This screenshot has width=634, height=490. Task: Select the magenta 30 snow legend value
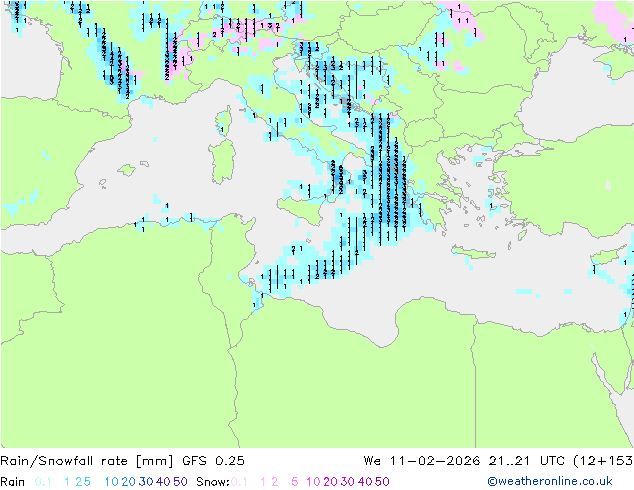[x=348, y=482]
